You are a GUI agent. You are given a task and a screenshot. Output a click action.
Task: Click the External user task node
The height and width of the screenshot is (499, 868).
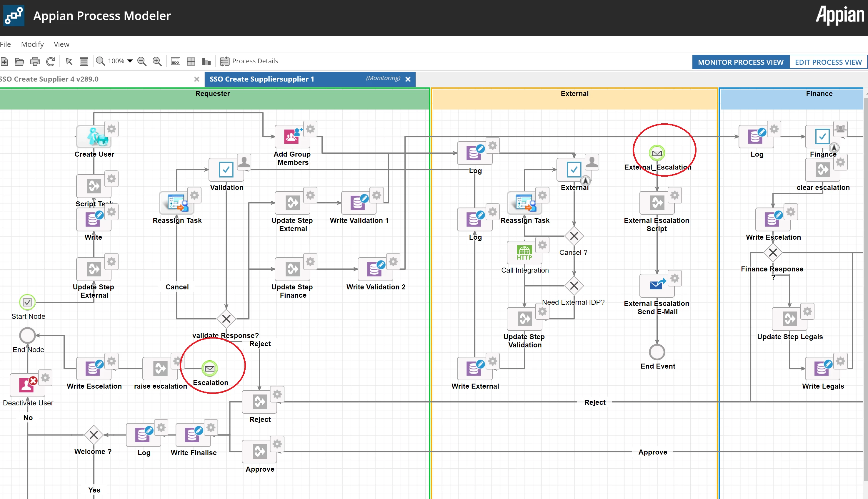click(x=574, y=169)
